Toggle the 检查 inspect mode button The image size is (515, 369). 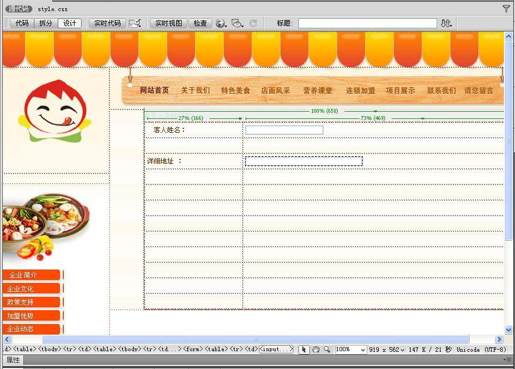coord(200,23)
